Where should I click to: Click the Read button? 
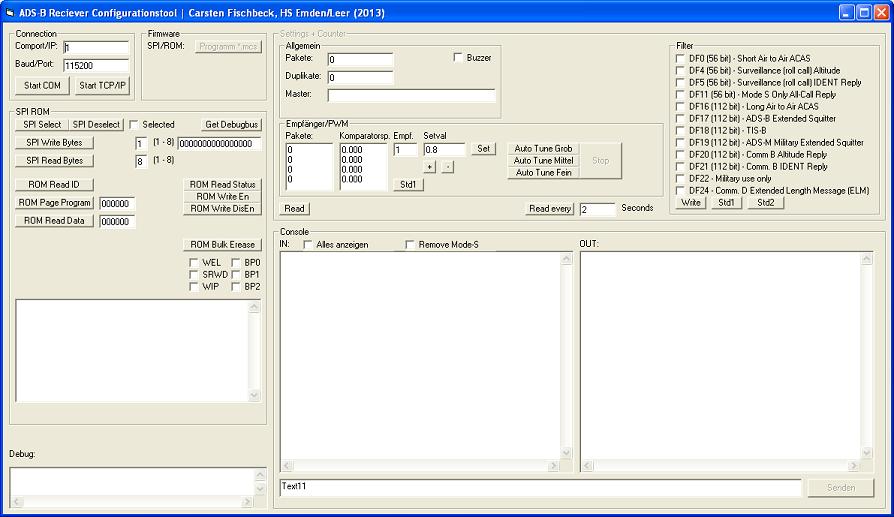pos(294,209)
